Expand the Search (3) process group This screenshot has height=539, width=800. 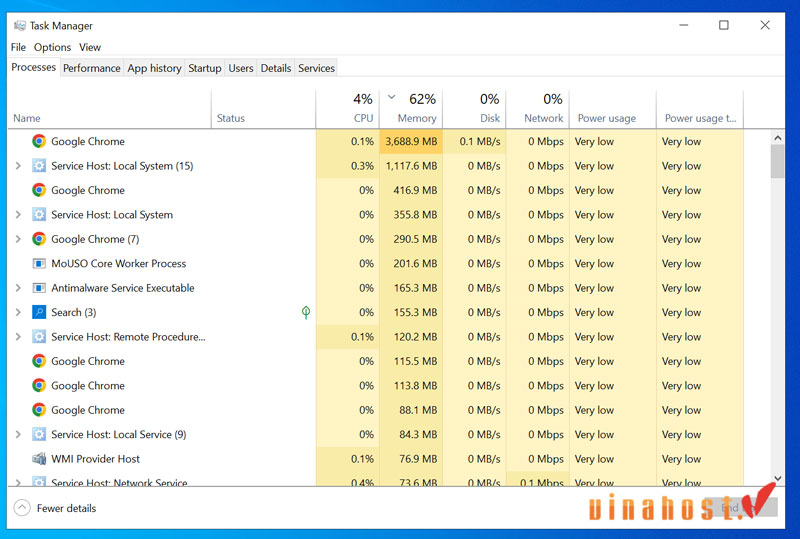pos(18,313)
